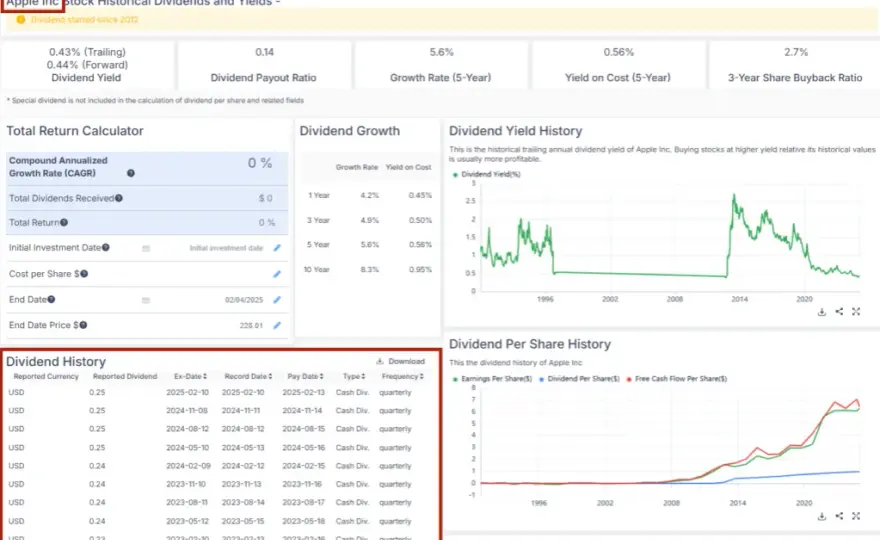Click help icon beside End Date label
This screenshot has width=880, height=540.
click(x=51, y=300)
